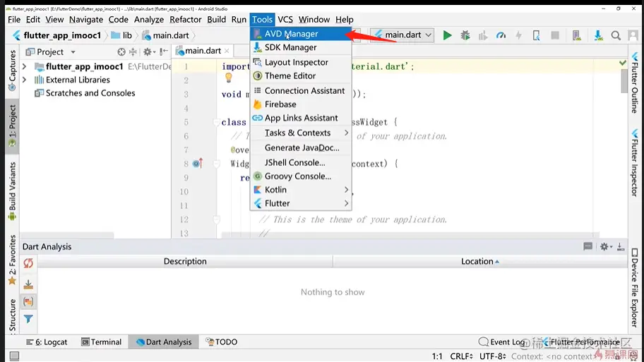The height and width of the screenshot is (362, 644).
Task: Open the profiler gauge icon
Action: (x=501, y=35)
